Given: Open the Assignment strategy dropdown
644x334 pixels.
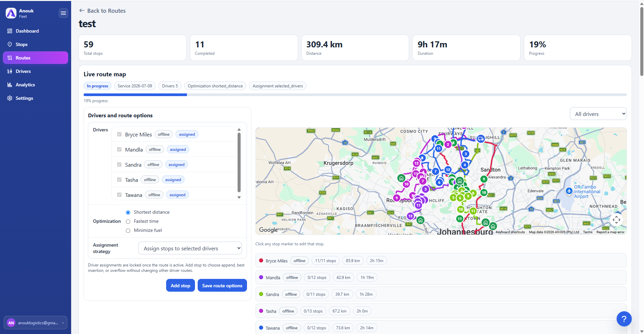Looking at the screenshot, I should tap(190, 248).
